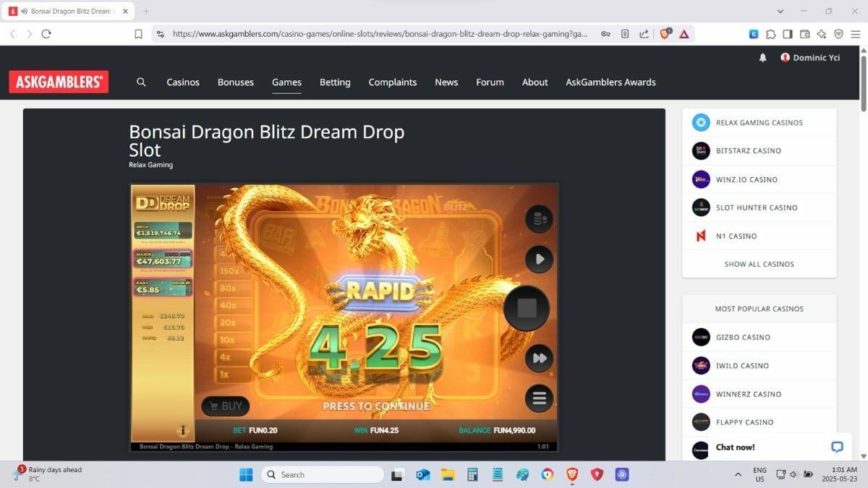The width and height of the screenshot is (868, 488).
Task: Open Flappy Casino link
Action: click(x=759, y=422)
